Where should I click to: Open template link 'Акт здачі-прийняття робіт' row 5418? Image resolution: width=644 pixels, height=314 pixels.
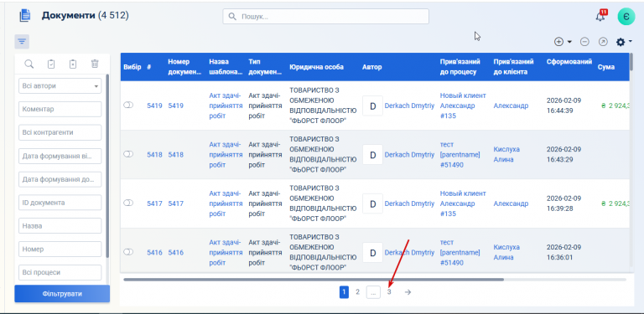[226, 155]
